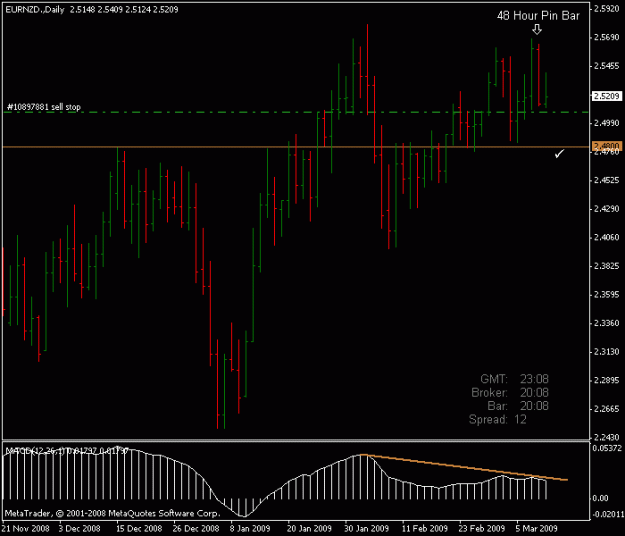The image size is (625, 536).
Task: Click the '30 Jan 2009' date label
Action: 366,529
